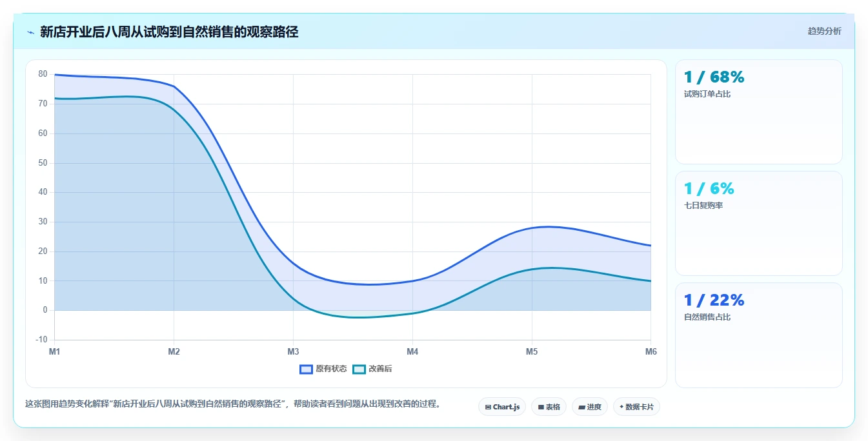Open the 试购订单占比 stat card
Viewport: 868px width, 441px height.
759,112
